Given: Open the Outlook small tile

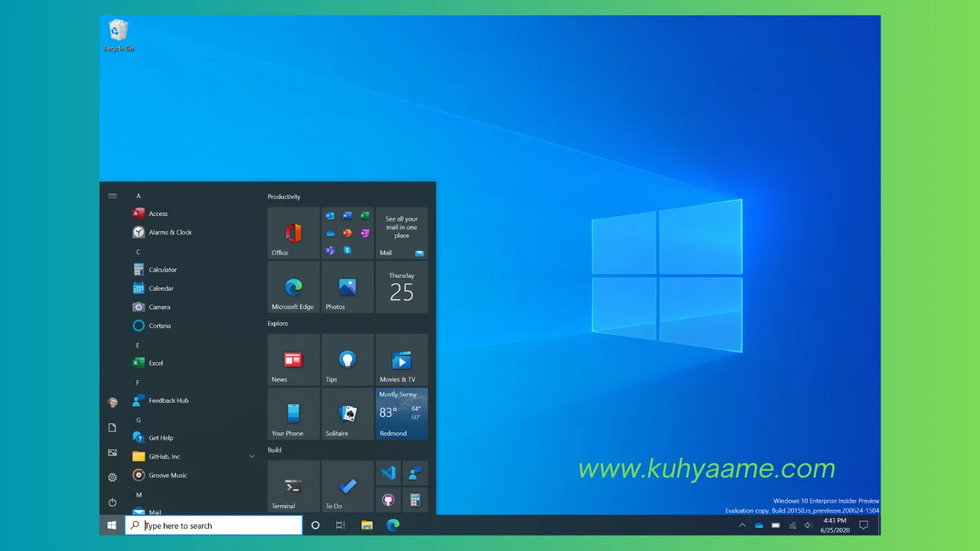Looking at the screenshot, I should click(330, 216).
